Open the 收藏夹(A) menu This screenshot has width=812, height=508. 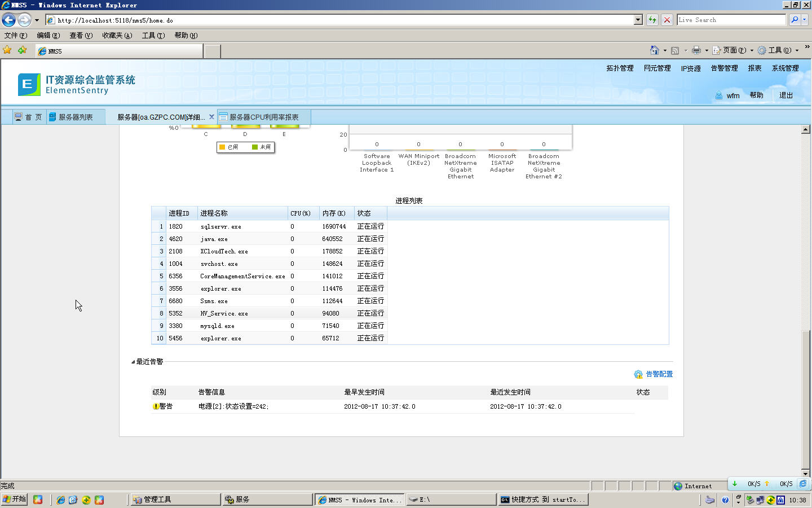pos(117,36)
